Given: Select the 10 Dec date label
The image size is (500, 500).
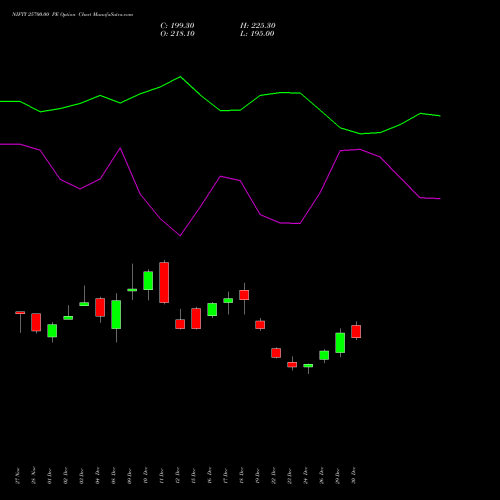Looking at the screenshot, I should (x=146, y=476).
